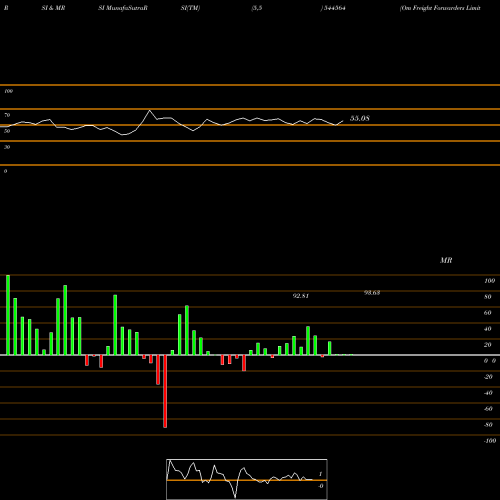Click the value 92.81 in MR chart
Image resolution: width=500 pixels, height=500 pixels.
pos(301,296)
